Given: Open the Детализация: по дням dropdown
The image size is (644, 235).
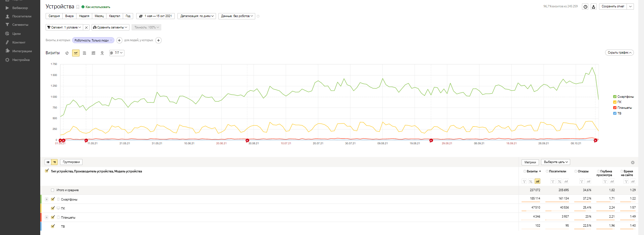Looking at the screenshot, I should (197, 16).
